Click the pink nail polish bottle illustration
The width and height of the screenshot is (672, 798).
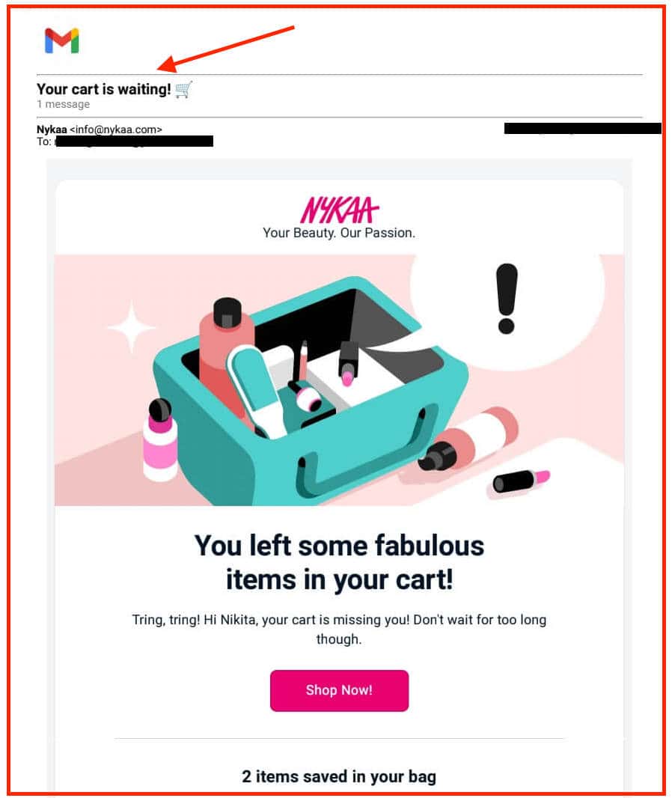(x=160, y=440)
